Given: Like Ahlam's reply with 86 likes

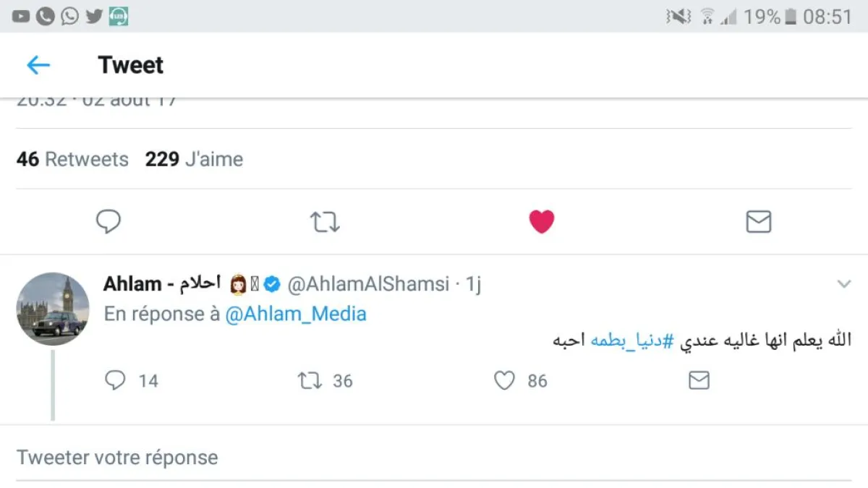Looking at the screenshot, I should [x=504, y=380].
